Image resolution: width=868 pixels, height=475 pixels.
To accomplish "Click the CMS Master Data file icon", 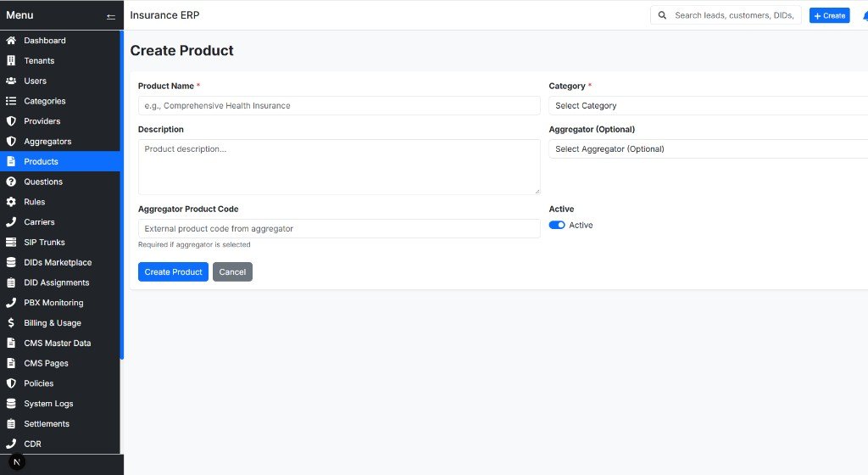I will [11, 344].
